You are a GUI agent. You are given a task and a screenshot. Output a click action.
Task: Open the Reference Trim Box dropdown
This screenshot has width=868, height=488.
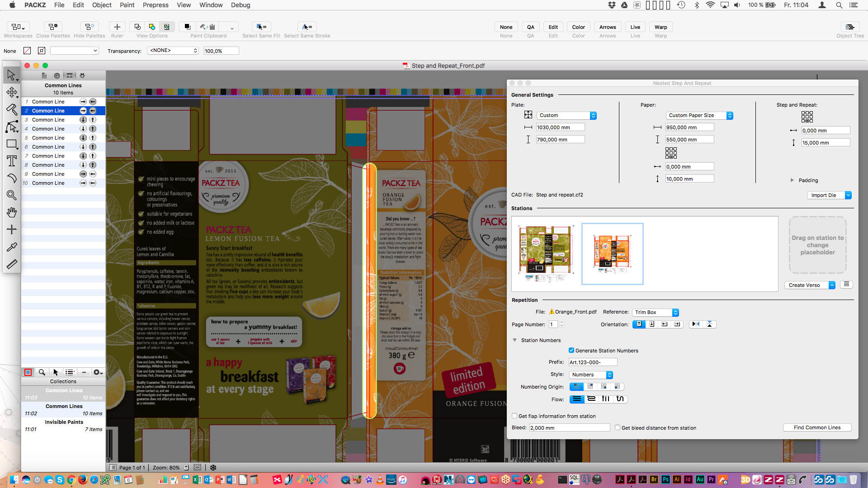point(655,312)
